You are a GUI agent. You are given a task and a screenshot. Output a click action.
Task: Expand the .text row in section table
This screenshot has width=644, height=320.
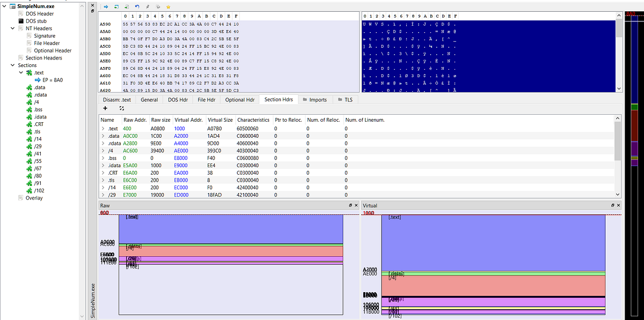[103, 129]
